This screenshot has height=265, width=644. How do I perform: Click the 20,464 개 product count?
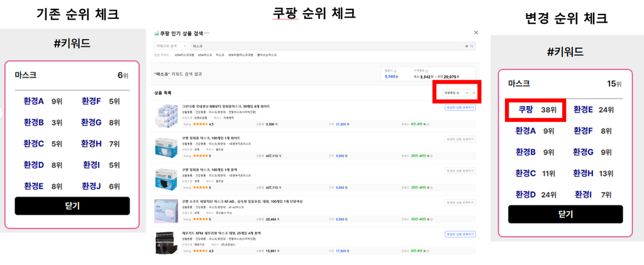(273, 219)
